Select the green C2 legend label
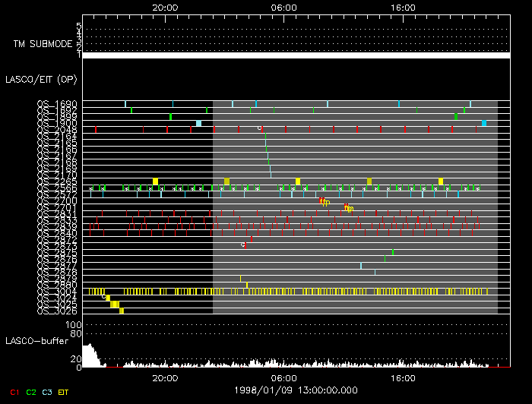The height and width of the screenshot is (404, 532). [31, 391]
